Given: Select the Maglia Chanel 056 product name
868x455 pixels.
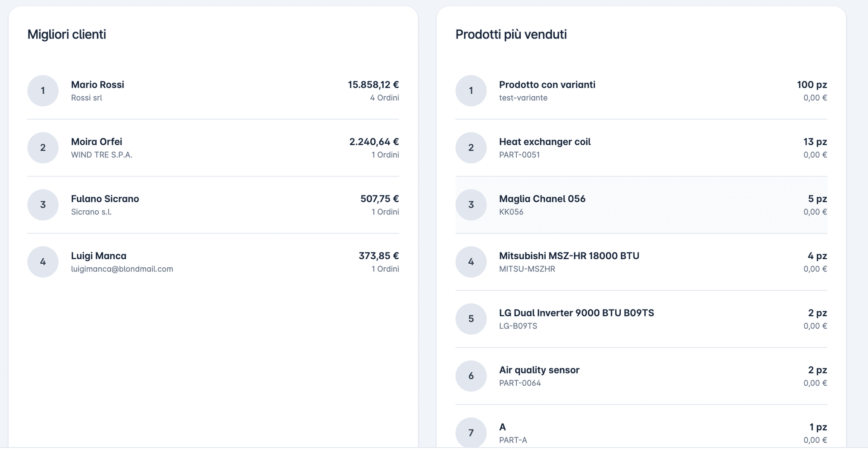Looking at the screenshot, I should coord(542,199).
